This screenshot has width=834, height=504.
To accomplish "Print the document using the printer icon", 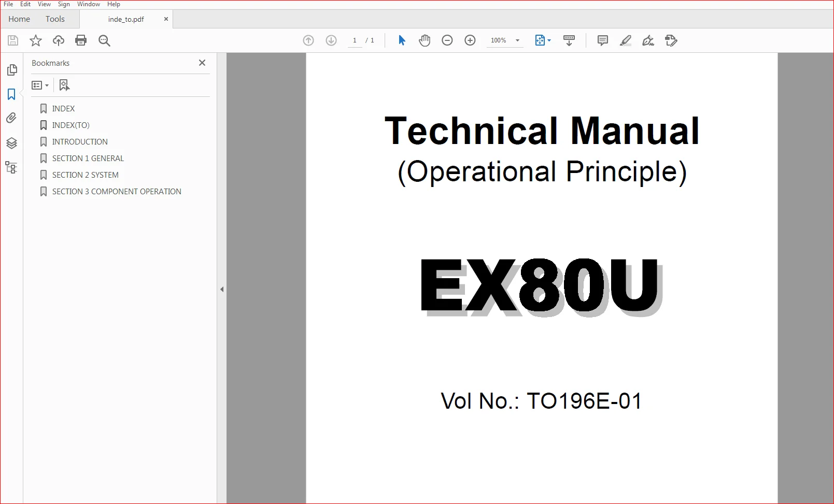I will 81,40.
